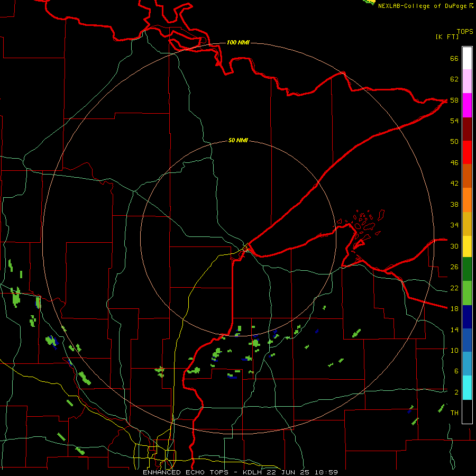This screenshot has width=476, height=476.
Task: Click the '54' scale value
Action: [454, 121]
